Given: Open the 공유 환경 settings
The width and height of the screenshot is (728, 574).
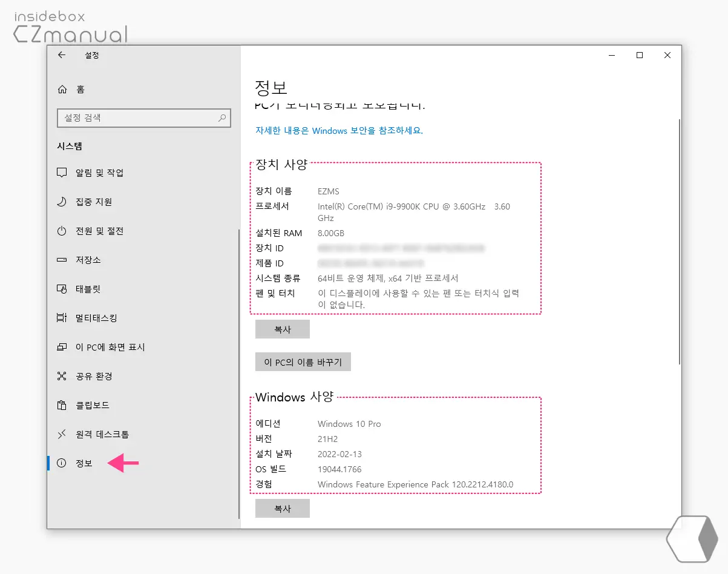Looking at the screenshot, I should (87, 376).
